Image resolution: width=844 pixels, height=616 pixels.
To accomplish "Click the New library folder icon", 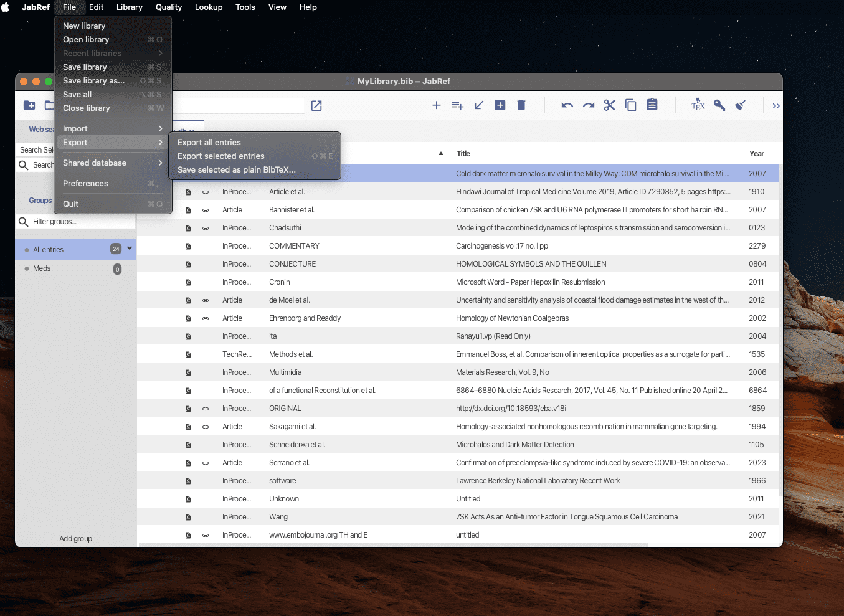I will pyautogui.click(x=29, y=105).
